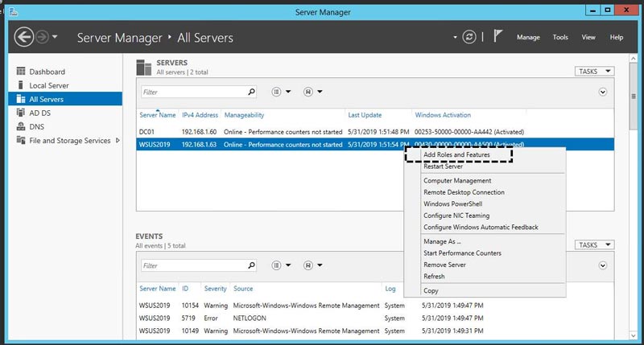Sort servers by Windows Activation column

coord(443,115)
